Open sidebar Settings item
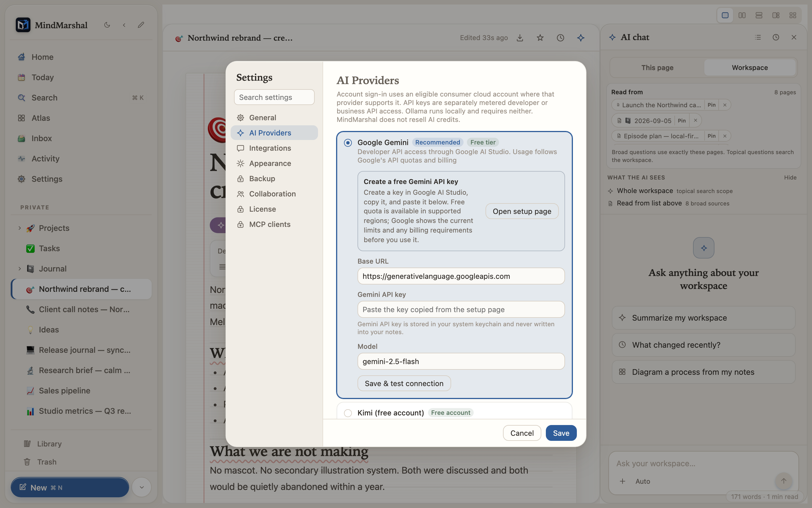The height and width of the screenshot is (508, 812). (x=81, y=179)
